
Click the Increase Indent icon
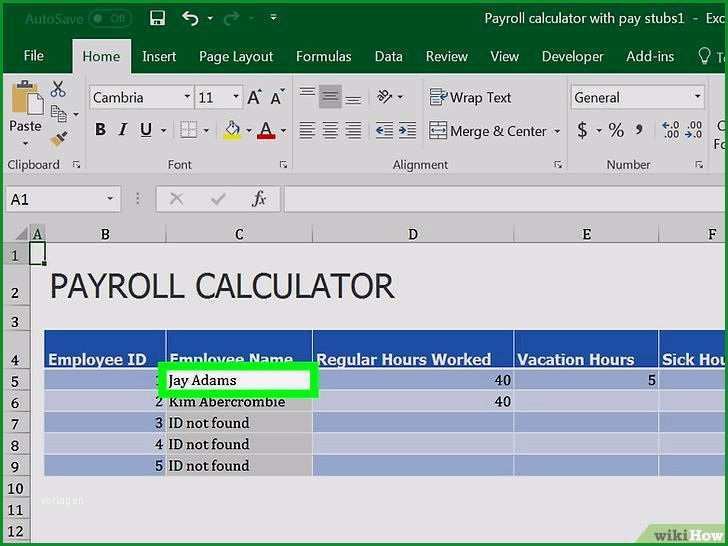(407, 130)
